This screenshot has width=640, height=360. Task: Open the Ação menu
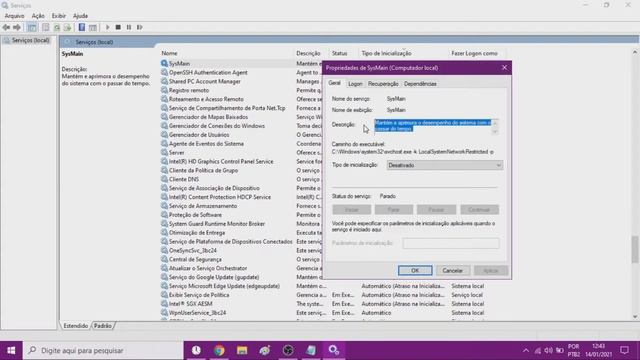[x=38, y=16]
